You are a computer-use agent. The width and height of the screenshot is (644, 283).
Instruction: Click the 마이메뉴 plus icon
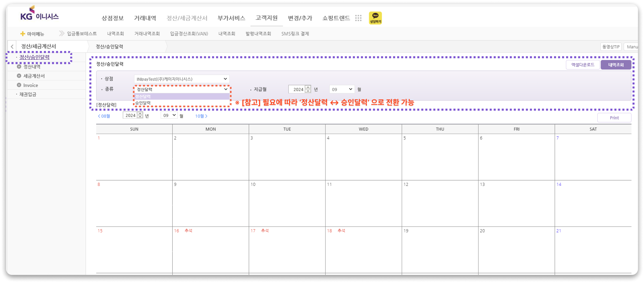tap(23, 34)
